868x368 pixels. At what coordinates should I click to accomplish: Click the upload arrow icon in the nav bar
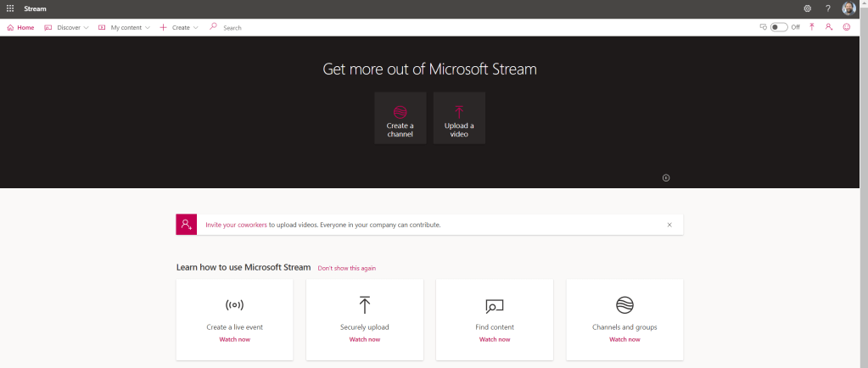click(812, 27)
